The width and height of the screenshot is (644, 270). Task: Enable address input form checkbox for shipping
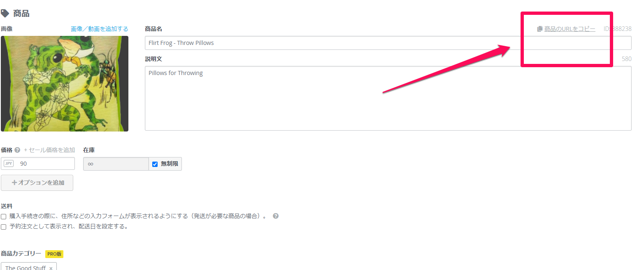(3, 216)
